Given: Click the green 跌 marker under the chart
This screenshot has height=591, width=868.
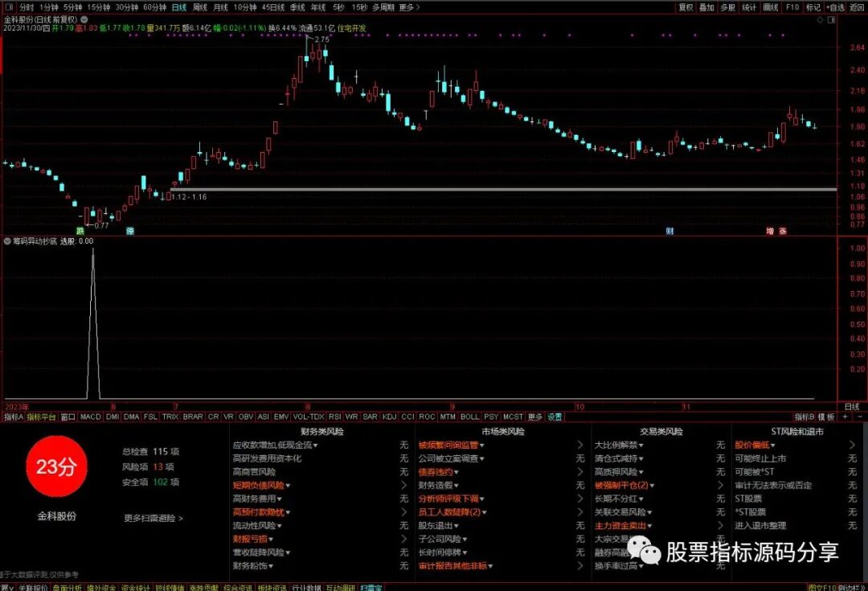Looking at the screenshot, I should pos(80,231).
